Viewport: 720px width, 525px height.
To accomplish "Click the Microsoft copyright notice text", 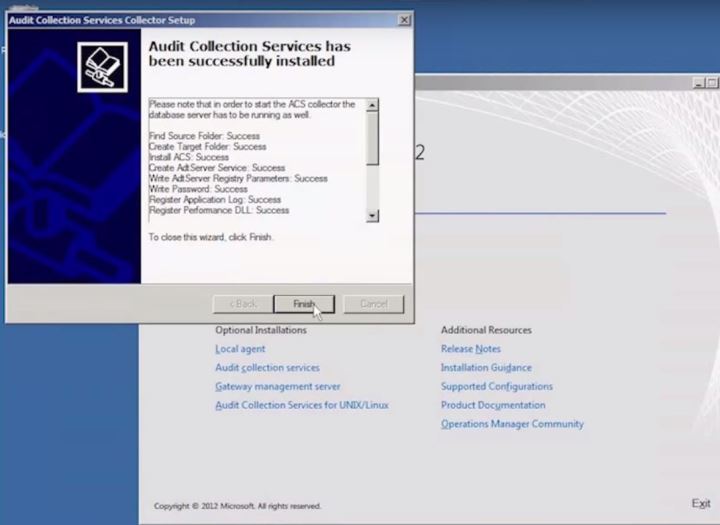I will coord(237,506).
